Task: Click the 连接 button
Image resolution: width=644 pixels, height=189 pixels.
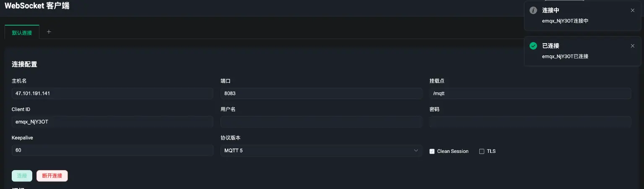Action: pyautogui.click(x=22, y=176)
